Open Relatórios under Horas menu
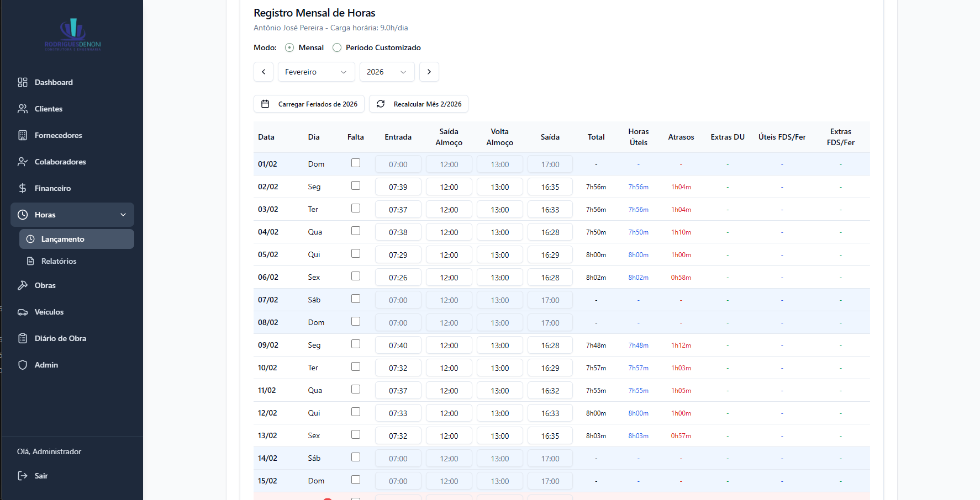This screenshot has height=500, width=980. coord(59,261)
